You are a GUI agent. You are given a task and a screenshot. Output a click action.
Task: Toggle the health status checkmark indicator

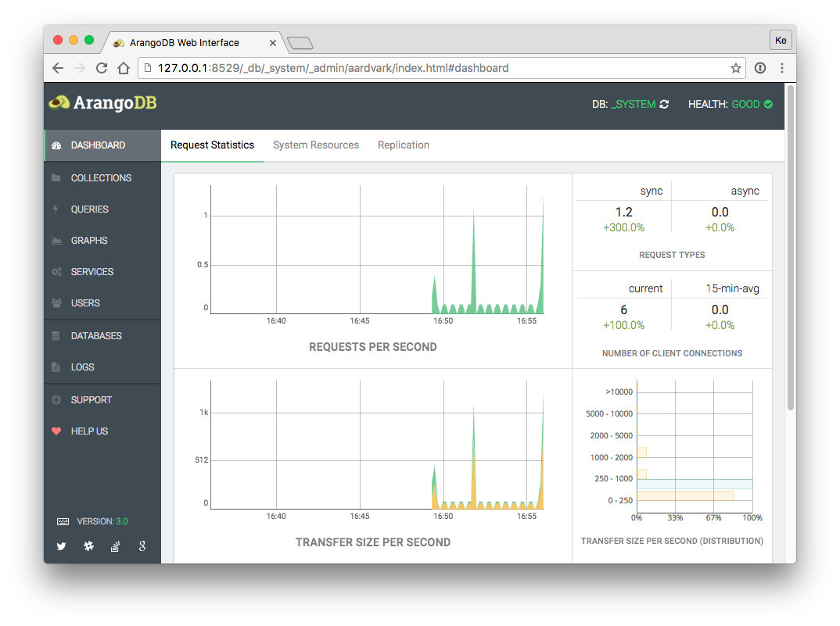point(767,103)
